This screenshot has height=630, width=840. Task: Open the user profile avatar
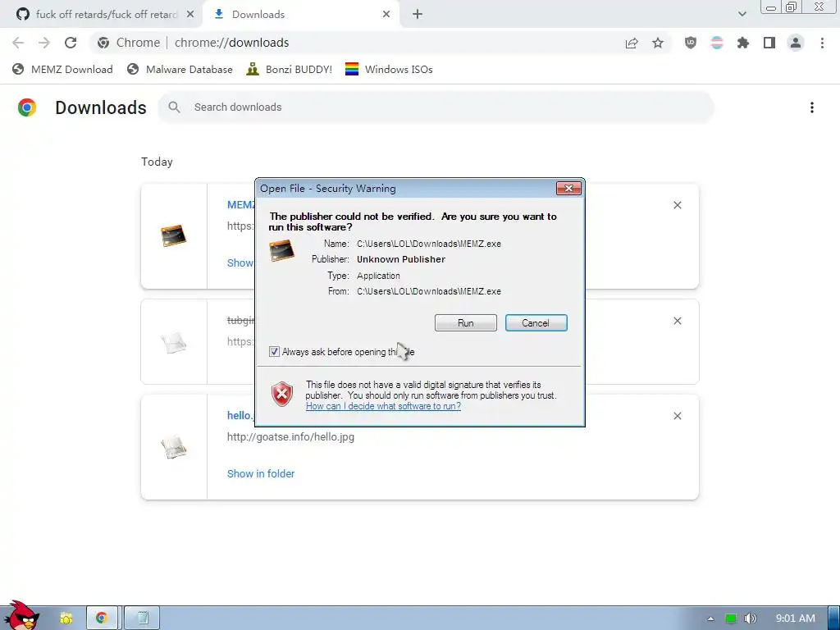796,43
